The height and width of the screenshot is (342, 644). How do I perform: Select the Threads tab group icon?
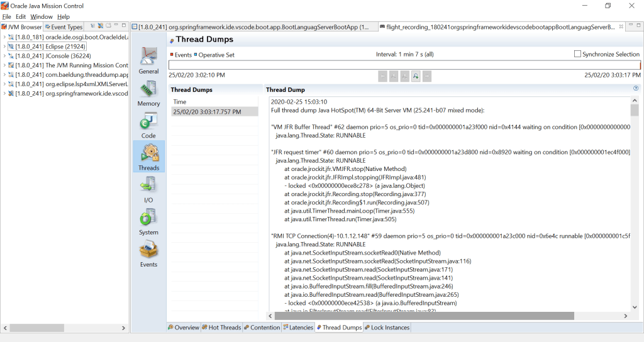tap(148, 153)
